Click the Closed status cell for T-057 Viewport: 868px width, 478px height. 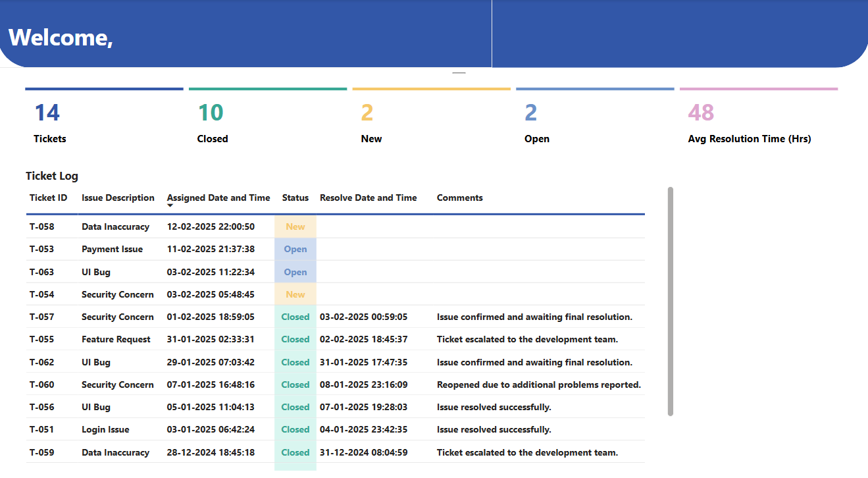tap(295, 317)
